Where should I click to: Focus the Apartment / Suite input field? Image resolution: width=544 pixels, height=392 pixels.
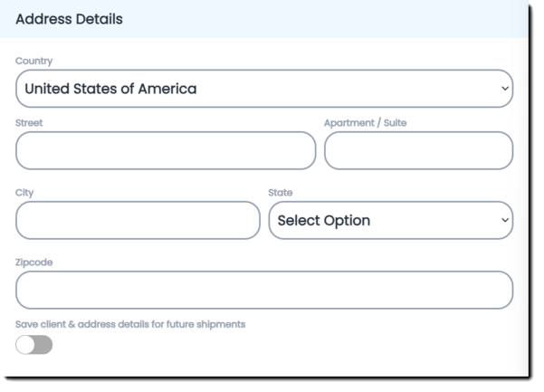pos(418,151)
